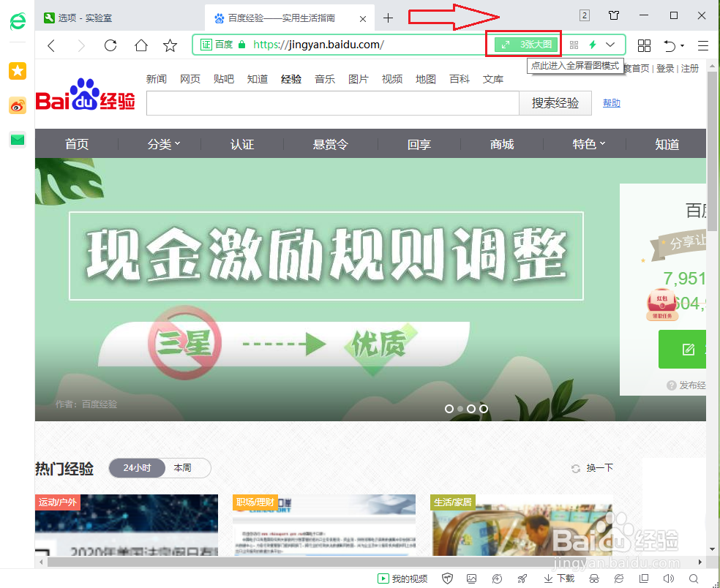The image size is (720, 588).
Task: Click the 搜索经验 search button
Action: point(555,103)
